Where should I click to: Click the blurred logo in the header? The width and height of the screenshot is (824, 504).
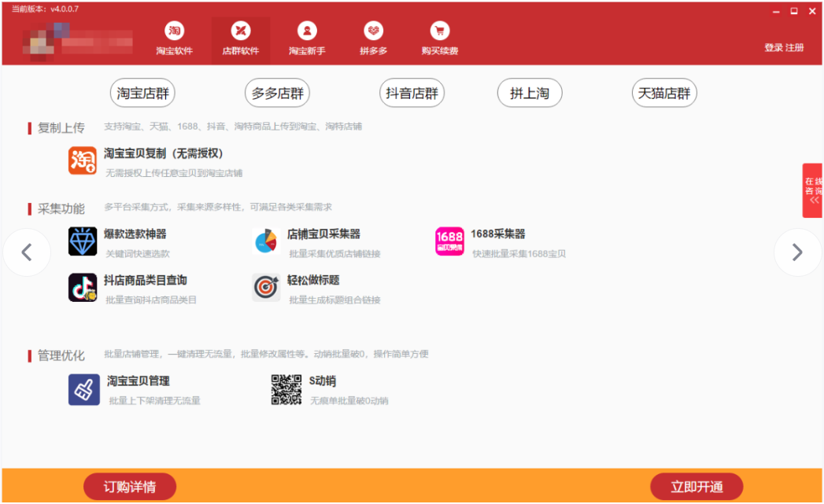click(x=76, y=40)
